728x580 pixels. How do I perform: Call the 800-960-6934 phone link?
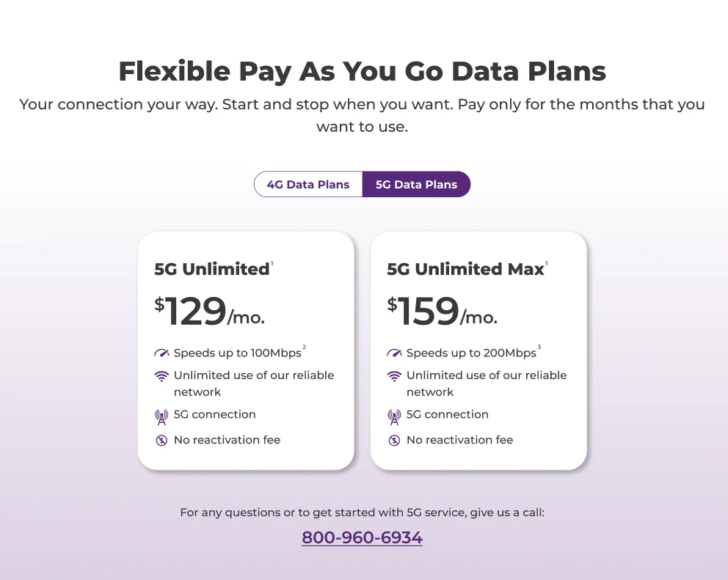click(363, 537)
